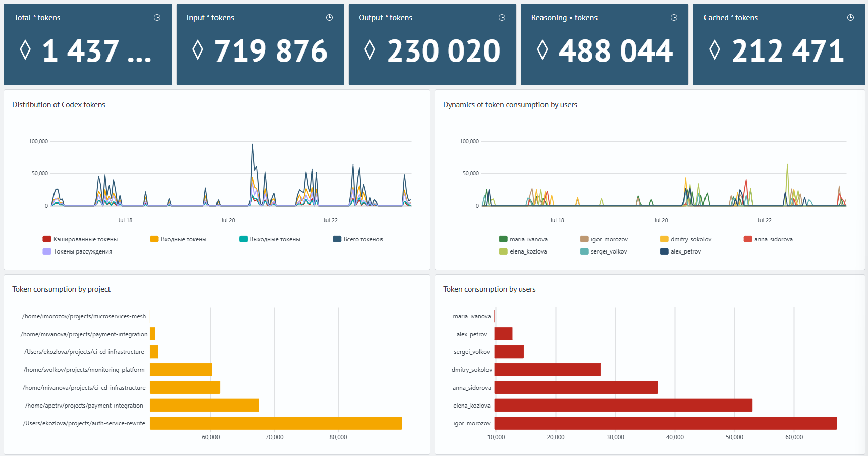This screenshot has width=868, height=456.
Task: Click the 212 471 Cached tokens value
Action: (788, 50)
